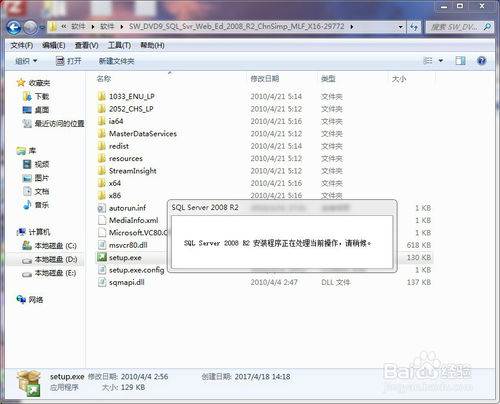Click the setup.exe application icon
Image resolution: width=500 pixels, height=404 pixels.
tap(102, 257)
